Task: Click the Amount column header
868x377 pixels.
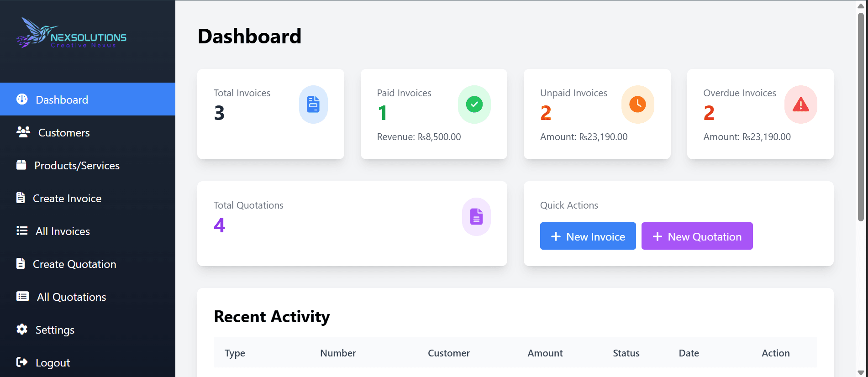Action: (x=545, y=353)
